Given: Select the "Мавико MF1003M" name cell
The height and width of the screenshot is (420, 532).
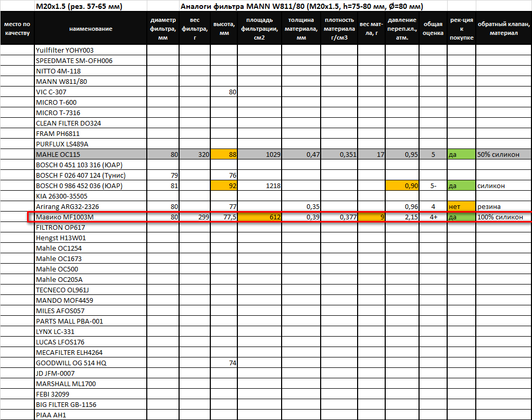Looking at the screenshot, I should pos(91,217).
